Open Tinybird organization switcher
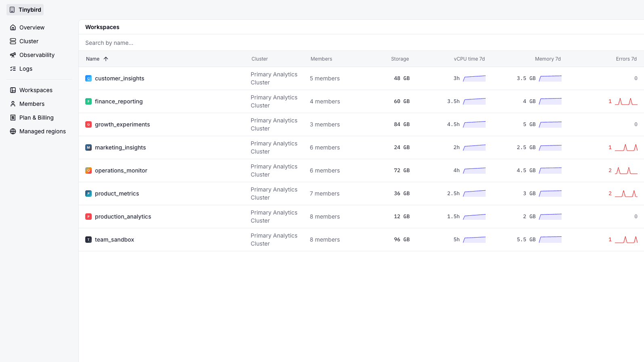The width and height of the screenshot is (644, 362). coord(25,10)
